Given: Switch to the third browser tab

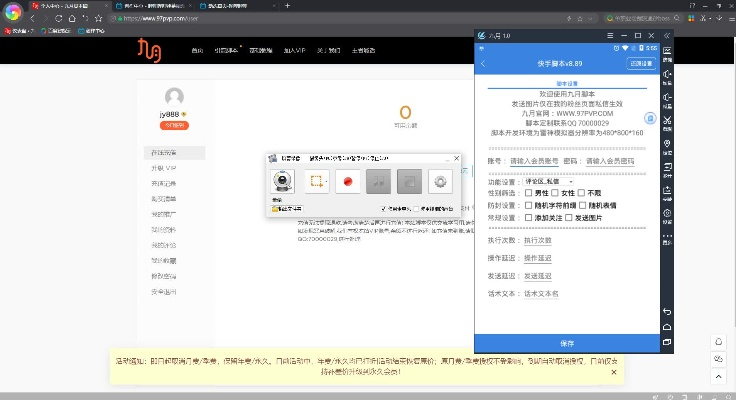Looking at the screenshot, I should [x=237, y=6].
